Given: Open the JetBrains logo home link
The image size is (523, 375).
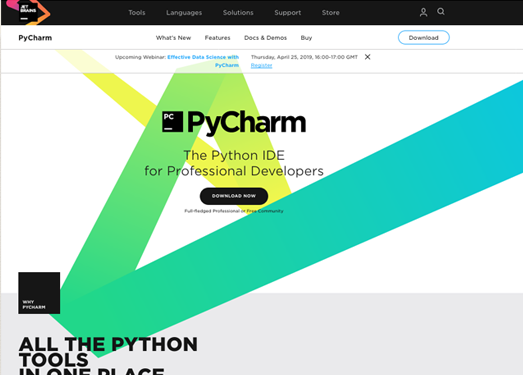Looking at the screenshot, I should point(29,12).
